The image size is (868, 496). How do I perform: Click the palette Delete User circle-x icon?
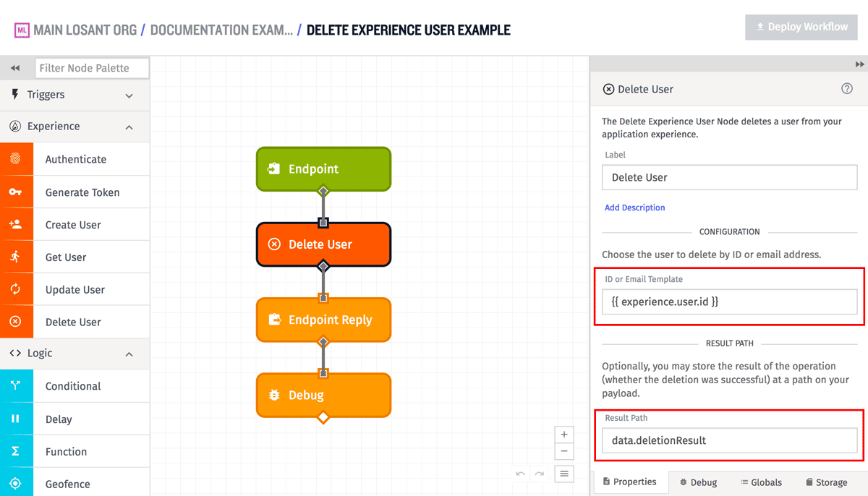[x=16, y=322]
